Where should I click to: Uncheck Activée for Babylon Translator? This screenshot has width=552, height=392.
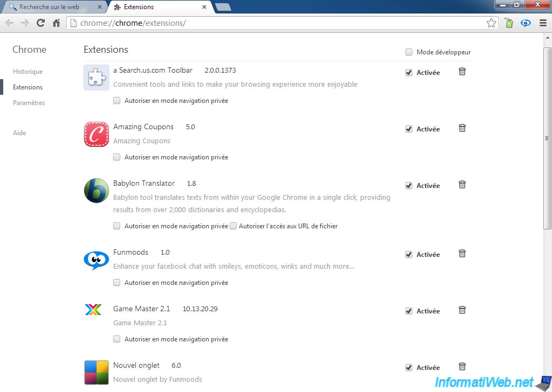[x=409, y=186]
